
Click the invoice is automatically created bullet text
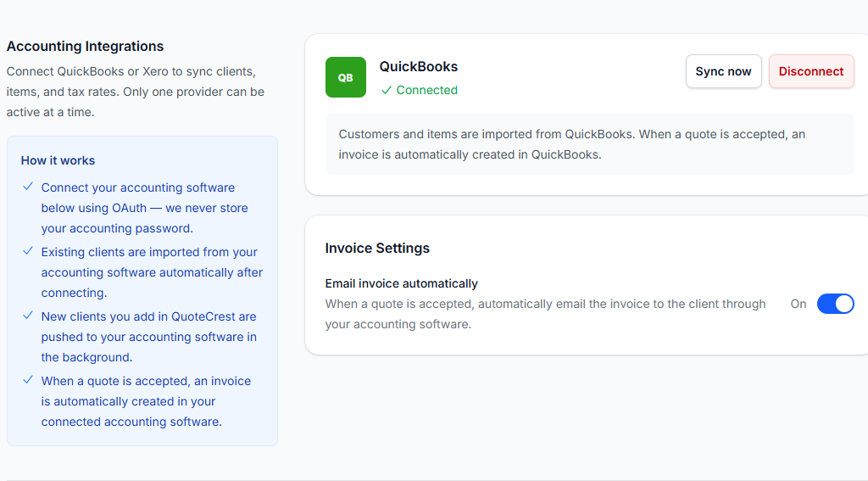pyautogui.click(x=146, y=401)
